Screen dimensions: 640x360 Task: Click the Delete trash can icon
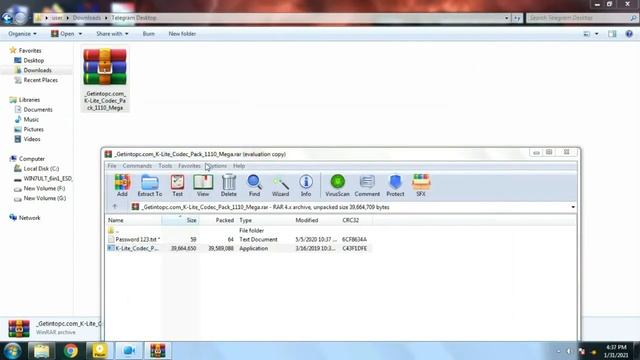(x=229, y=186)
